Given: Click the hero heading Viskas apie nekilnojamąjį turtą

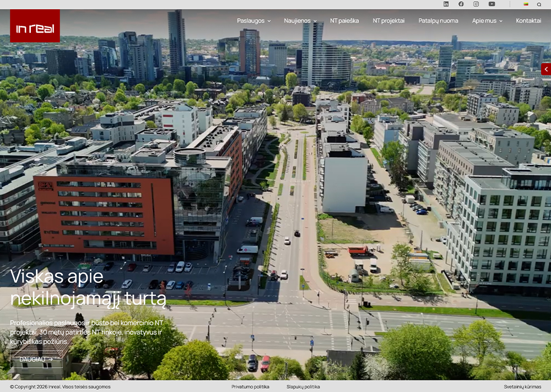Looking at the screenshot, I should [88, 287].
